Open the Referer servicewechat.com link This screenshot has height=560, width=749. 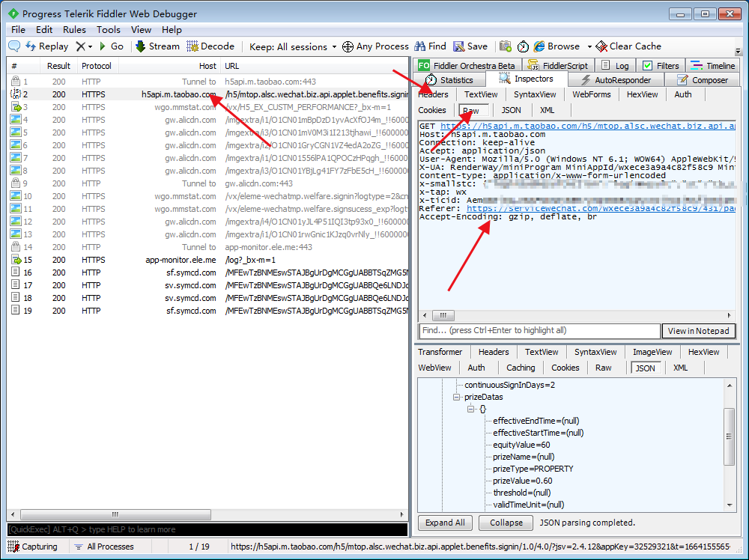coord(601,208)
